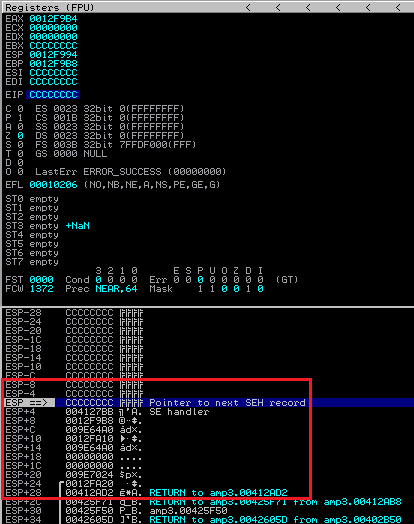Toggle the Z zero flag bit
This screenshot has height=524, width=414.
pyautogui.click(x=20, y=136)
